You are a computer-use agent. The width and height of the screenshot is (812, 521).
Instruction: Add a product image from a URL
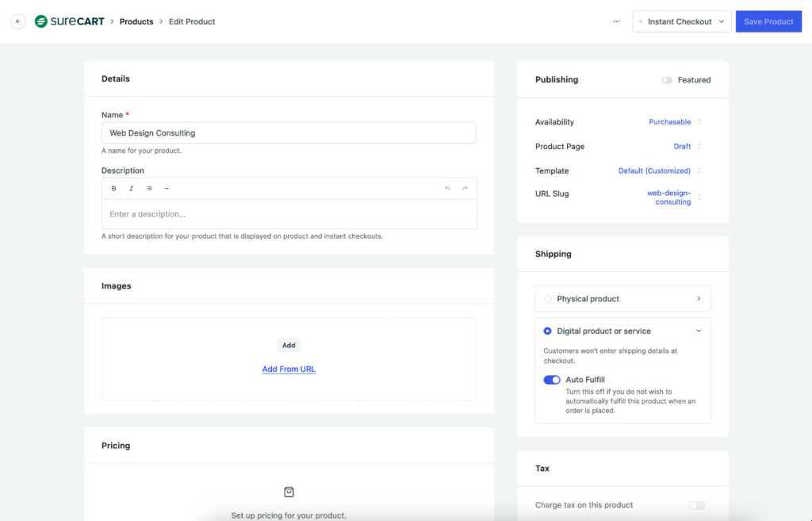click(289, 369)
